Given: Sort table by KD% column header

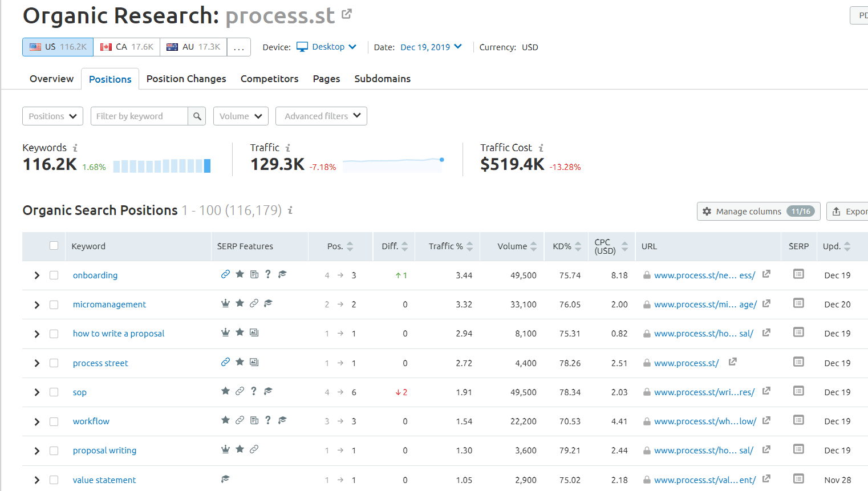Looking at the screenshot, I should click(x=567, y=246).
